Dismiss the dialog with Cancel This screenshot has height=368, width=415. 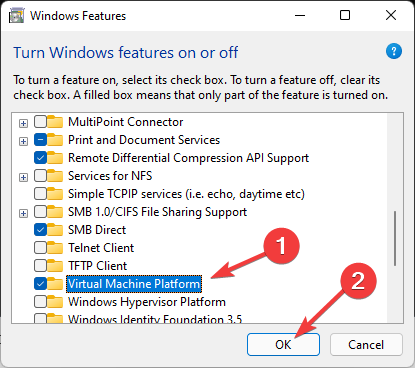[x=366, y=344]
